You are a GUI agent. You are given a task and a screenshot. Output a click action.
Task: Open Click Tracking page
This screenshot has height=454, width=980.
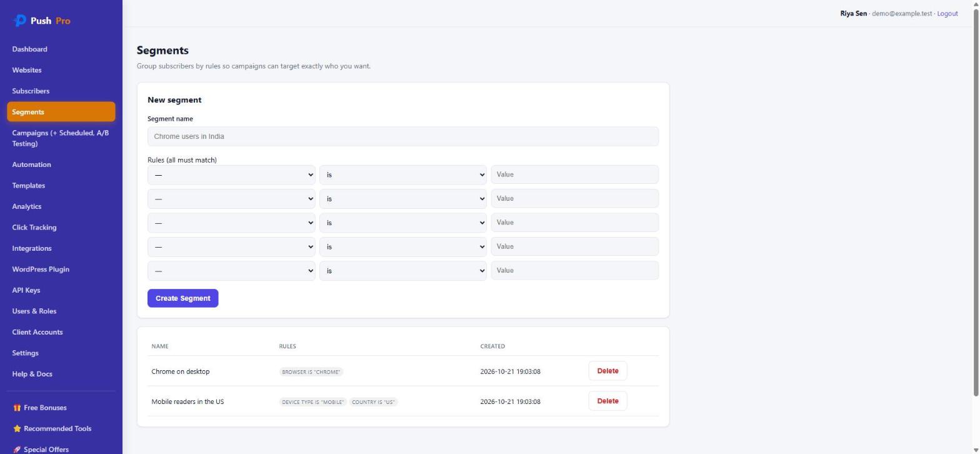(x=61, y=228)
